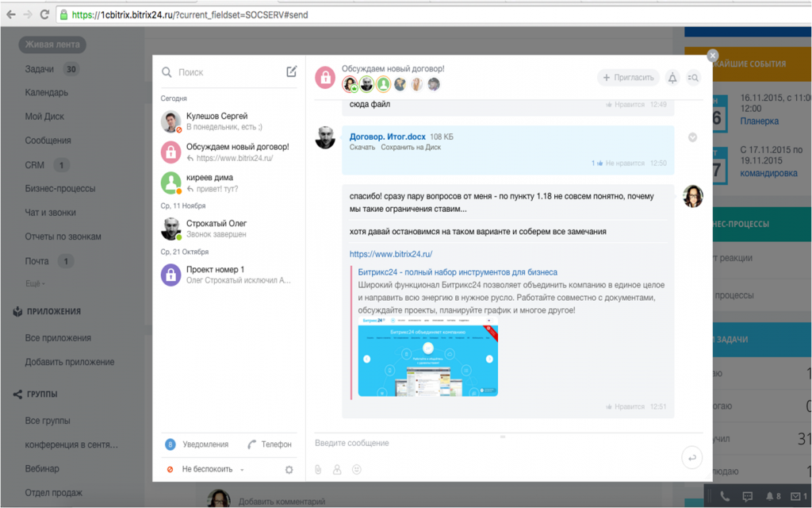812x508 pixels.
Task: Click the new message compose icon
Action: point(291,72)
